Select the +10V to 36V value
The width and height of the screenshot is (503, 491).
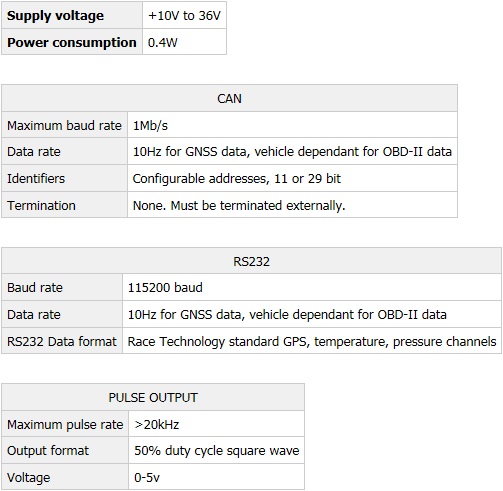click(x=184, y=15)
